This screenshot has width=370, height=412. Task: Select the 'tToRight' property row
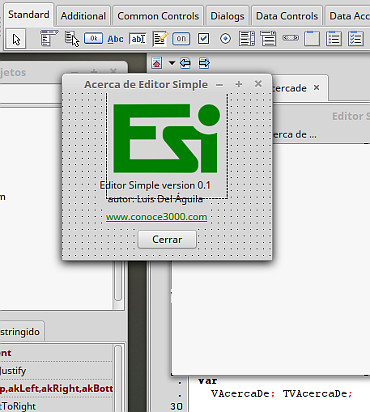[56, 406]
